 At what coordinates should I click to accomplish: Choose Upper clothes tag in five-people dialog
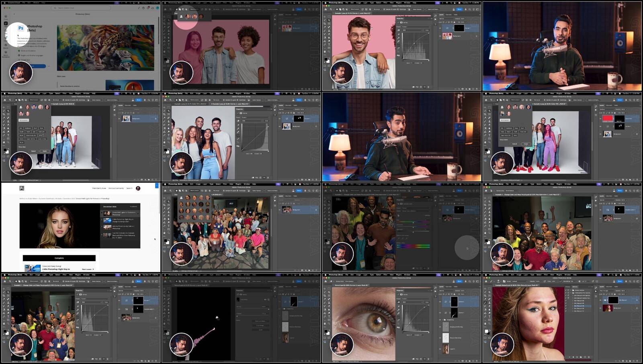(30, 139)
